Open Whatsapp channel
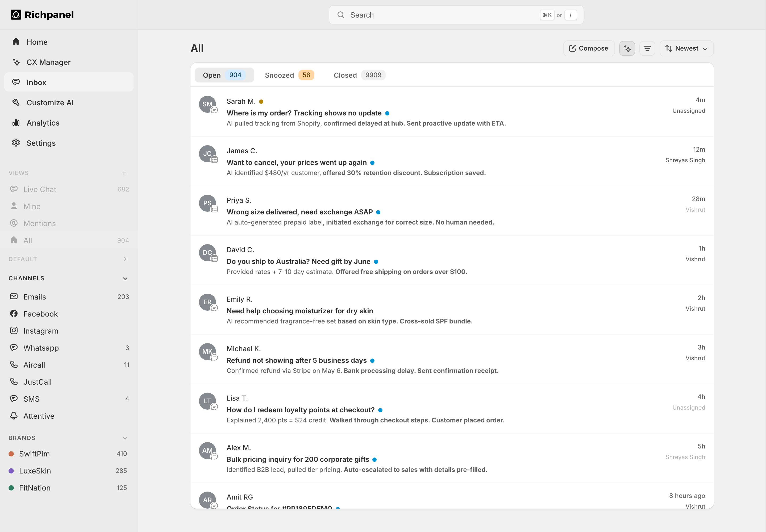The width and height of the screenshot is (766, 532). tap(69, 348)
